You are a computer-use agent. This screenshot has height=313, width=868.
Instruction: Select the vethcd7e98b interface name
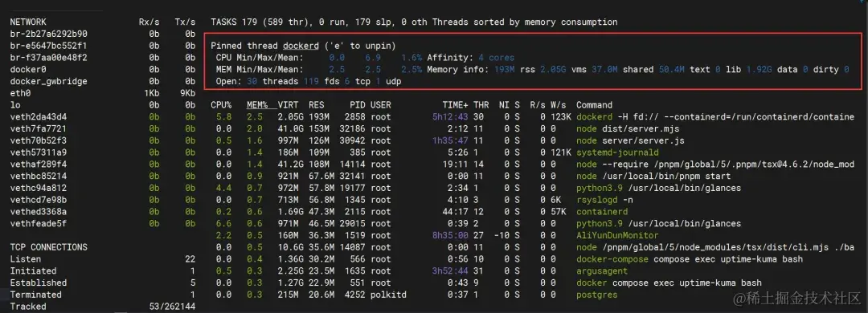coord(39,200)
